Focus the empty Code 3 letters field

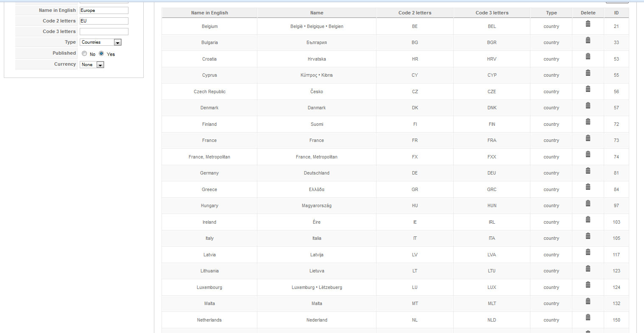click(104, 31)
